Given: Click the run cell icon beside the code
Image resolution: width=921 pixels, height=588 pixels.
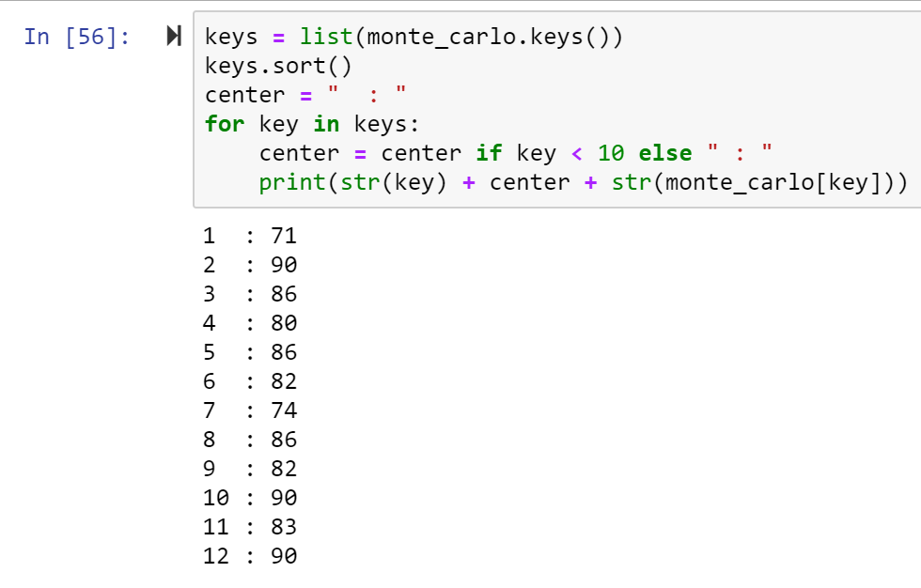Looking at the screenshot, I should (x=174, y=37).
